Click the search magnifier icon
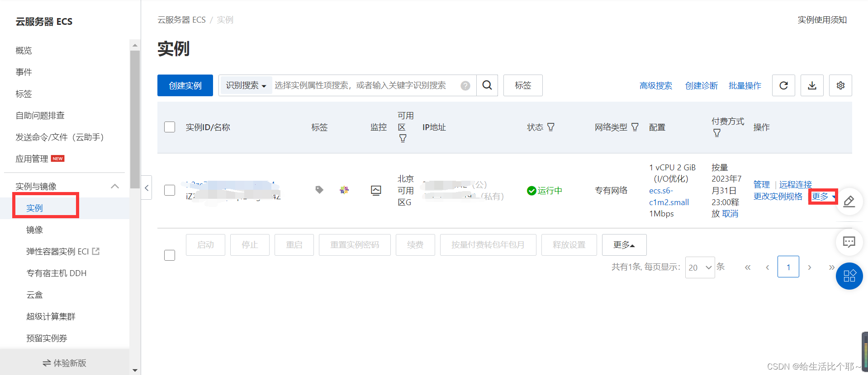This screenshot has width=868, height=375. 487,85
